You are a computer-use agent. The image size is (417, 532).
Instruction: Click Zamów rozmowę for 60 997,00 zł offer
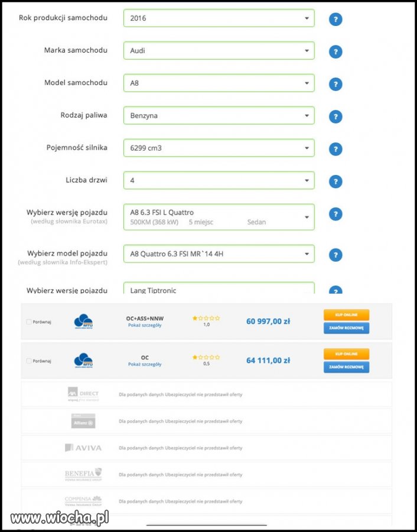click(346, 328)
